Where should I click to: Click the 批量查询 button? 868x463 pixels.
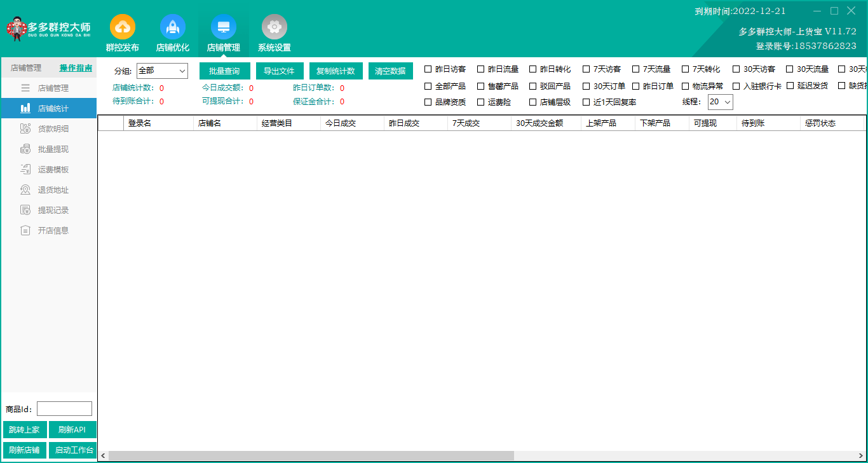[x=224, y=71]
